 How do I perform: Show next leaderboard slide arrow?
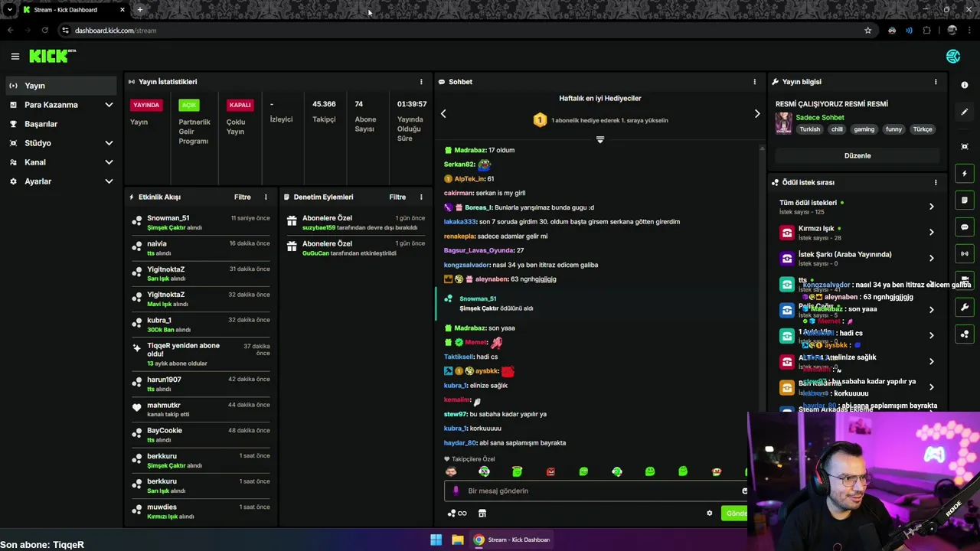pyautogui.click(x=757, y=113)
